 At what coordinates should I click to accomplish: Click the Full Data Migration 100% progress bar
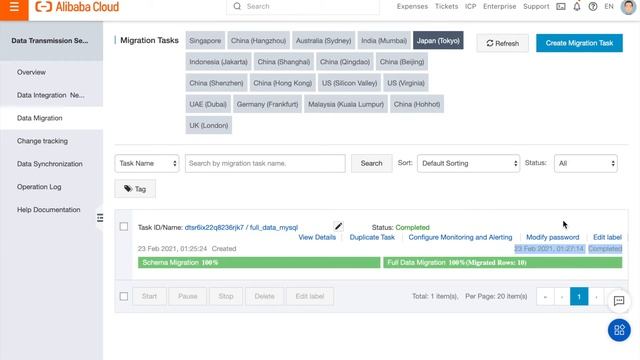pos(502,262)
